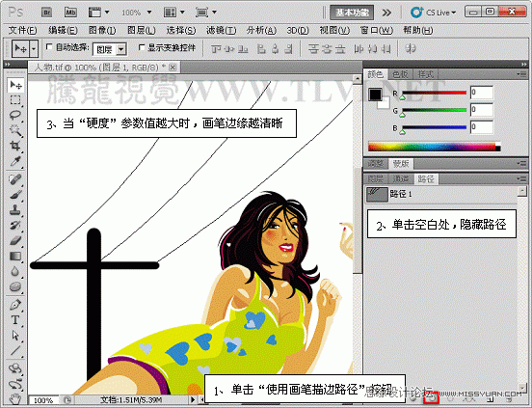The image size is (532, 408).
Task: Open the Auto-Select layer/group dropdown
Action: pos(121,49)
